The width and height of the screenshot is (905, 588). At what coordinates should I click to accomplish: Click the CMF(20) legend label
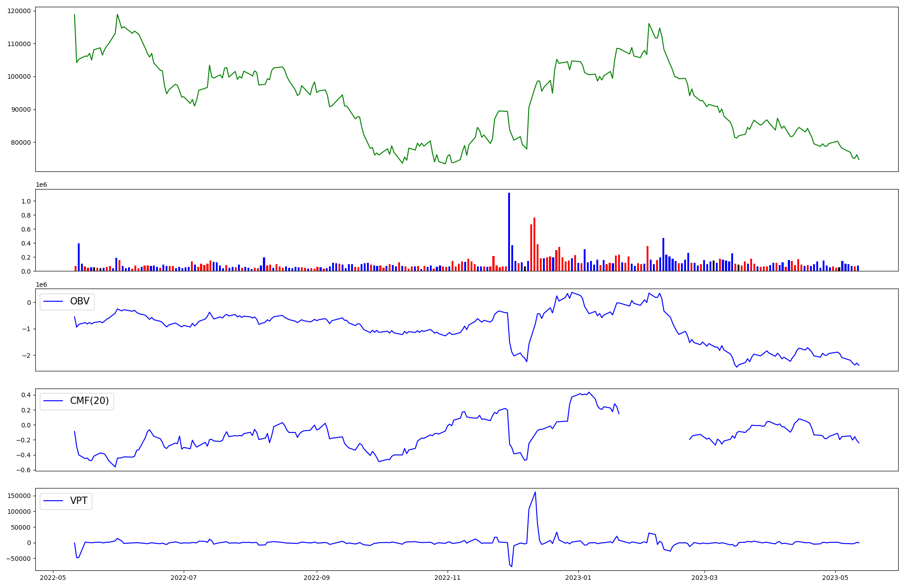89,401
